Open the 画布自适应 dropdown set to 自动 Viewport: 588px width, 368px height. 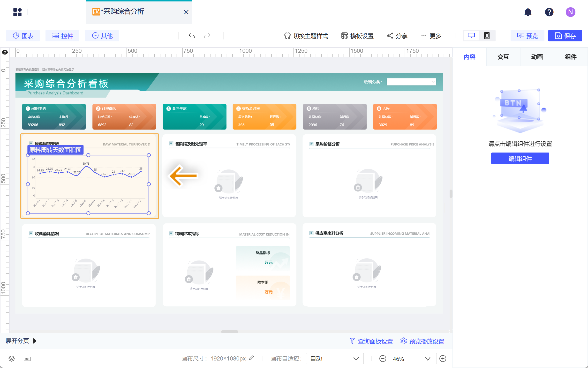pos(334,359)
